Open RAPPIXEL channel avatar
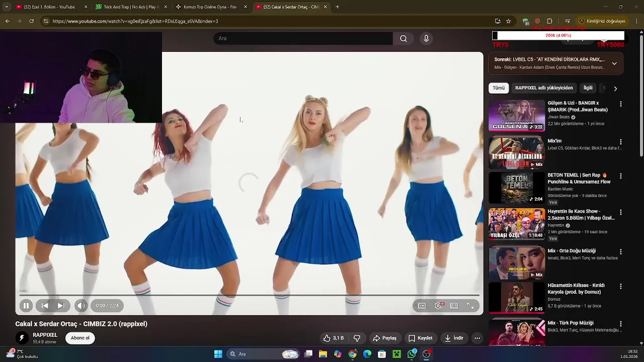 [22, 338]
